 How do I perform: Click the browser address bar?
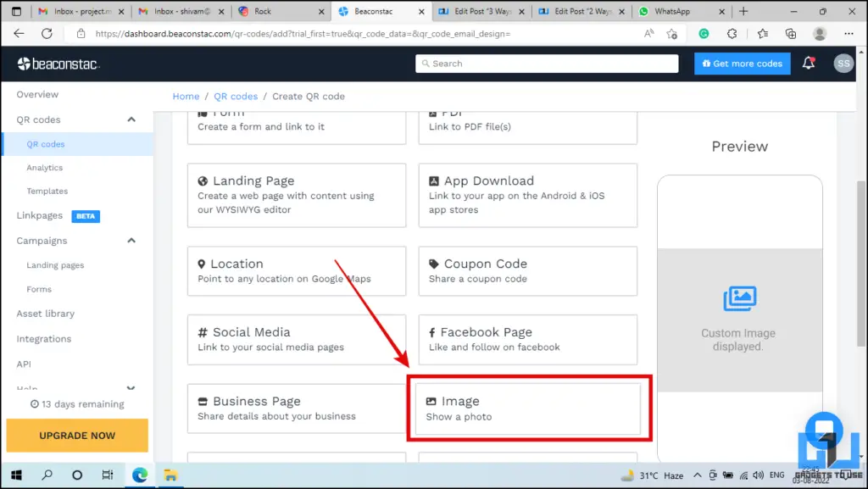click(354, 34)
